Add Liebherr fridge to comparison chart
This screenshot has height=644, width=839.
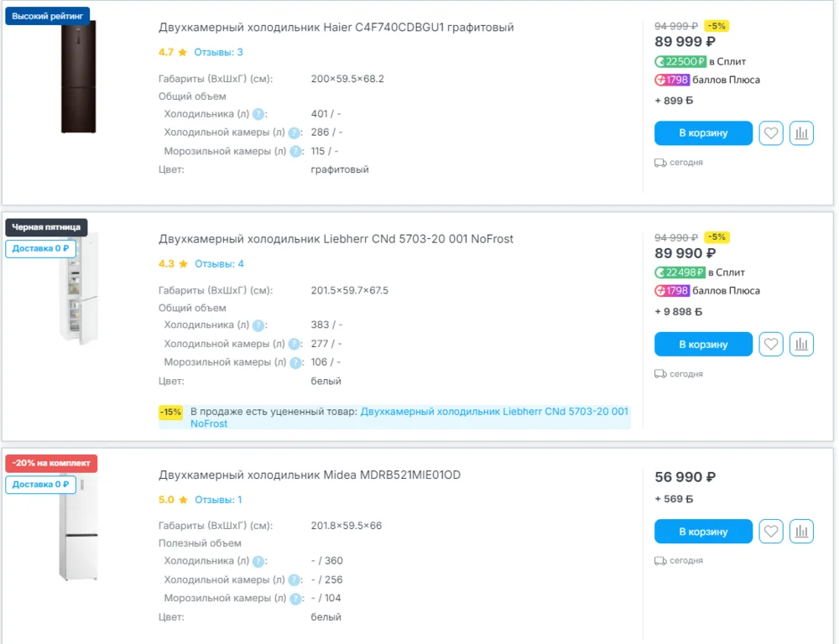click(x=801, y=344)
